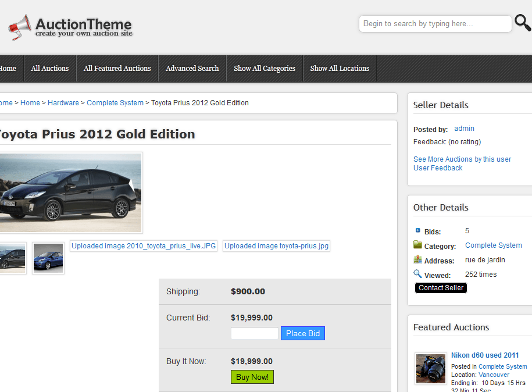Click the Buy It Now $19,999.00 price
Viewport: 532px width, 392px height.
pos(251,361)
